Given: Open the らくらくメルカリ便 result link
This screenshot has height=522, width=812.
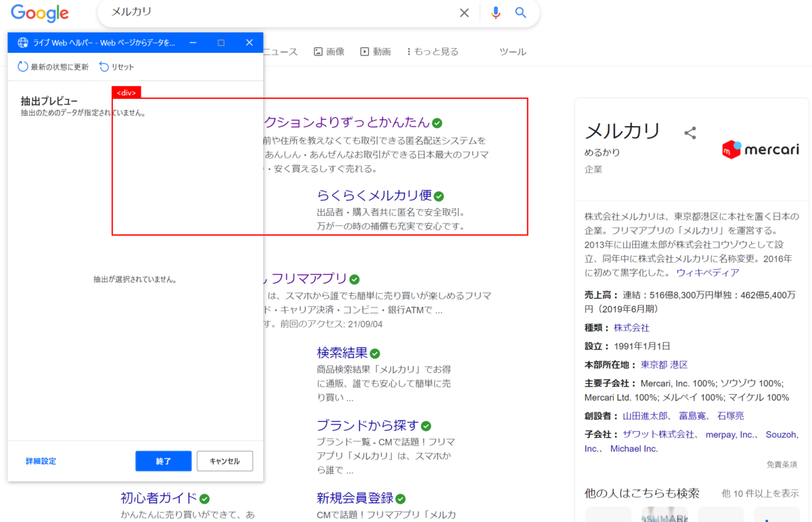Looking at the screenshot, I should coord(374,196).
